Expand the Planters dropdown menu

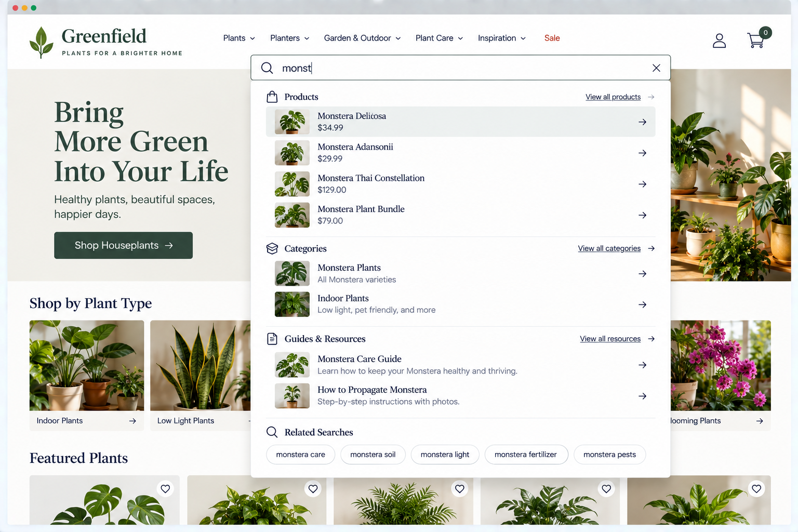290,38
